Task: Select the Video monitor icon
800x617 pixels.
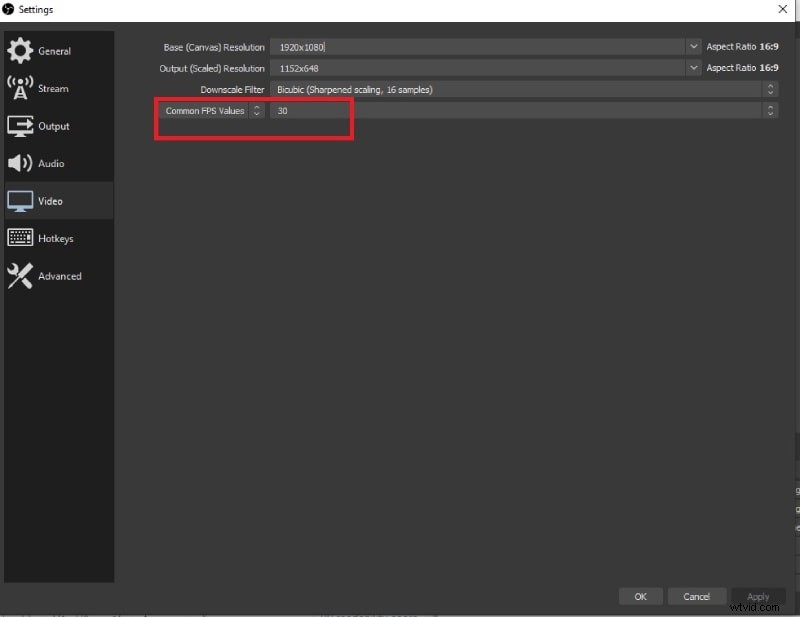Action: pos(20,200)
